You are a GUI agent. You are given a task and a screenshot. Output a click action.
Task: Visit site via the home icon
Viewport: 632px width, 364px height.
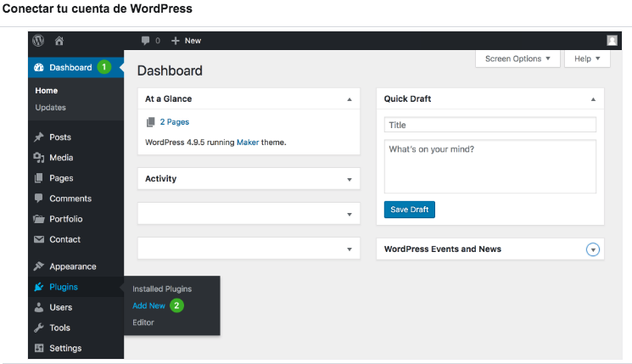[59, 41]
